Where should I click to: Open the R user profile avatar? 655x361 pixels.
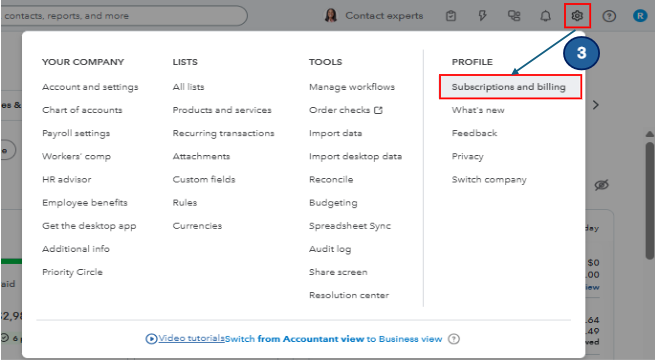tap(640, 16)
